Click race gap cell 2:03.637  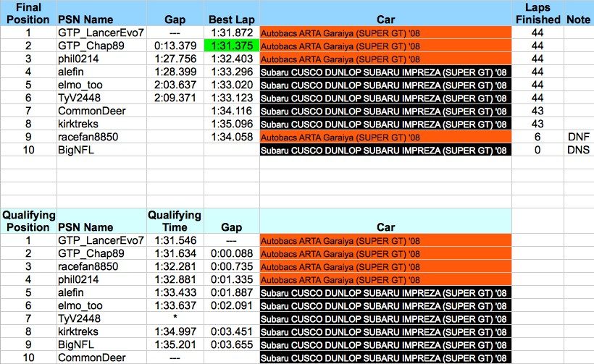pos(175,85)
